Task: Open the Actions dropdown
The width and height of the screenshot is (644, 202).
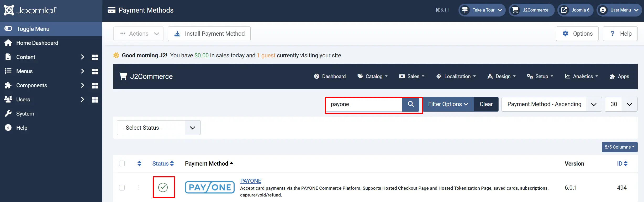Action: [x=138, y=34]
